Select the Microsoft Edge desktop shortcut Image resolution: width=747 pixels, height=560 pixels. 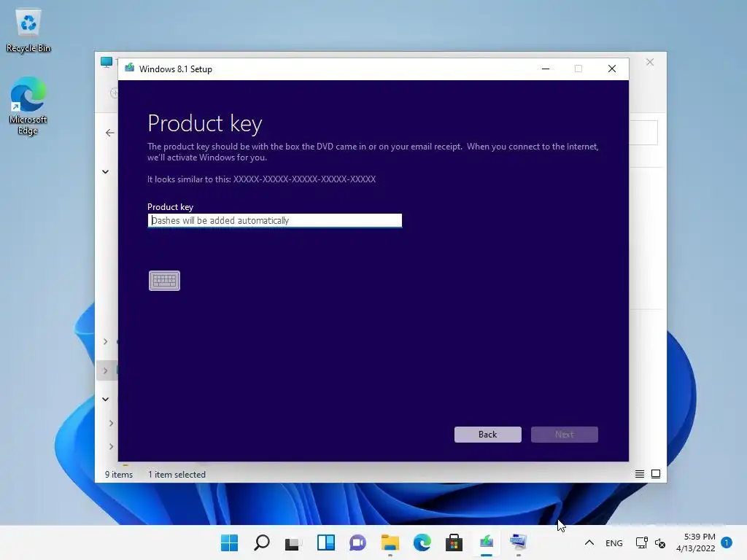tap(28, 106)
